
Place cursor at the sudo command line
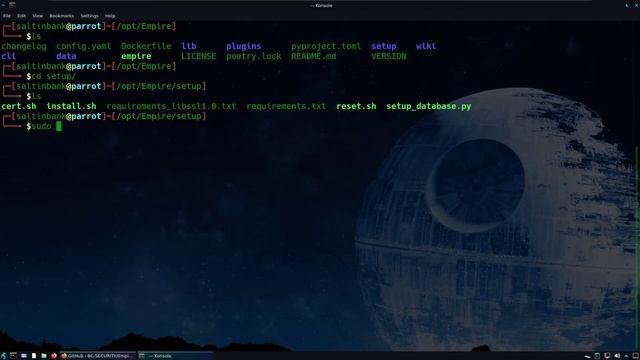click(59, 127)
